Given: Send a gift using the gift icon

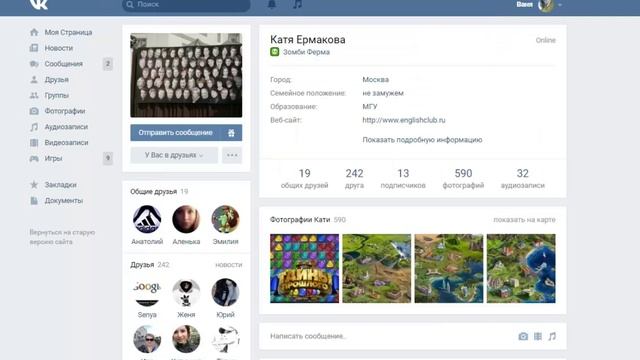Looking at the screenshot, I should (231, 133).
